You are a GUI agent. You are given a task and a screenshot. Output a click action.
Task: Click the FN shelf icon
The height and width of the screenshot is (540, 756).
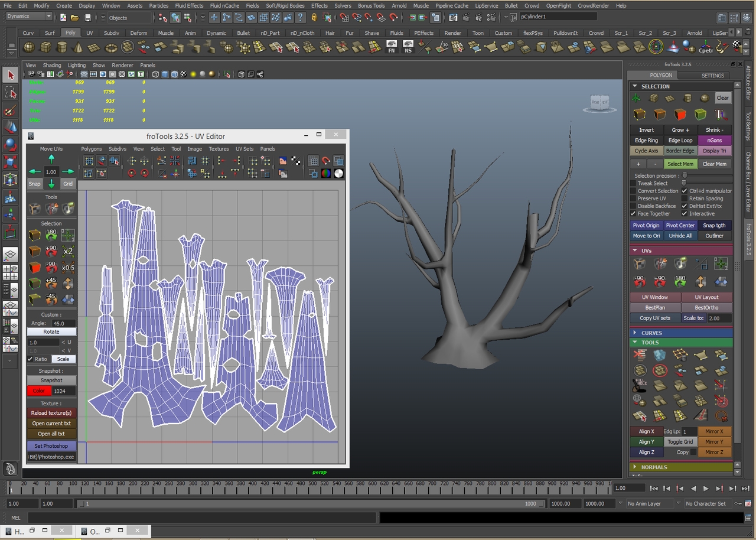(x=391, y=47)
